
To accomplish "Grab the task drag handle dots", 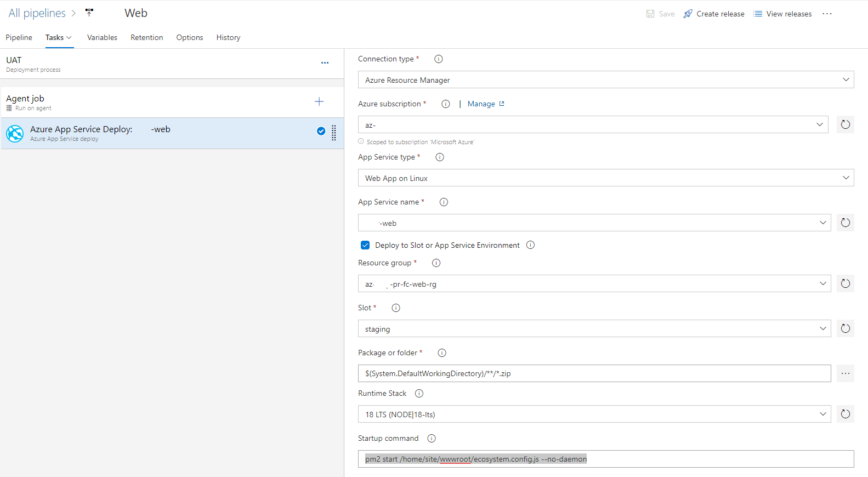I will click(x=334, y=133).
